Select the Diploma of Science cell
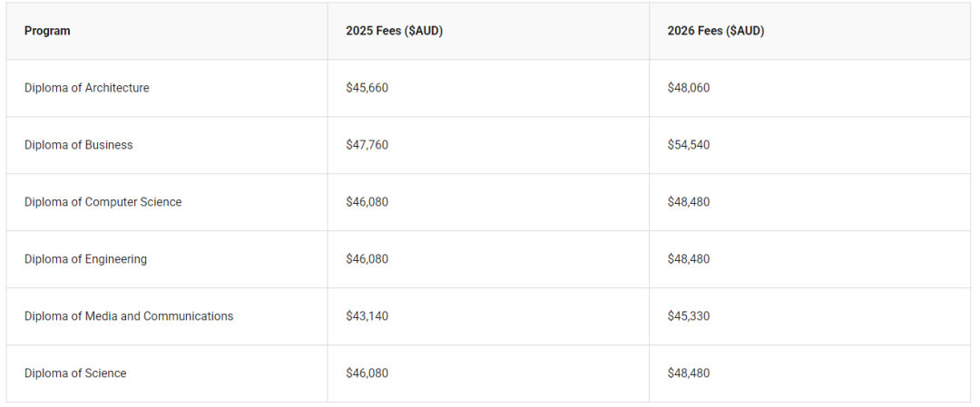 pos(75,373)
